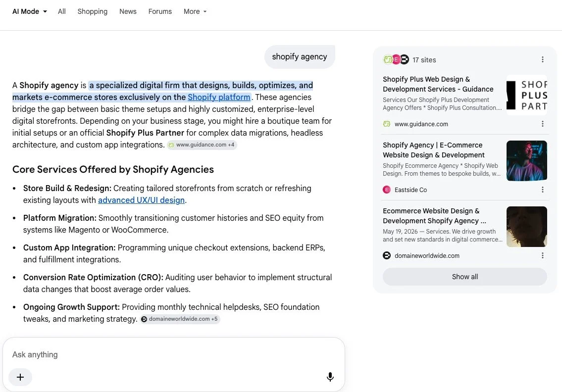Open the www.guidance.com +4 source chip
Image resolution: width=562 pixels, height=392 pixels.
(x=202, y=145)
